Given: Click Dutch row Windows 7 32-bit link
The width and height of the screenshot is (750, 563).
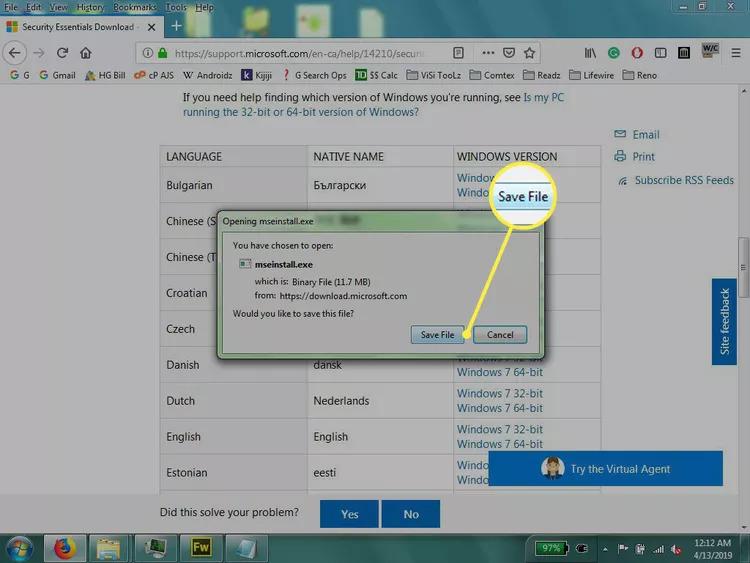Looking at the screenshot, I should point(500,393).
